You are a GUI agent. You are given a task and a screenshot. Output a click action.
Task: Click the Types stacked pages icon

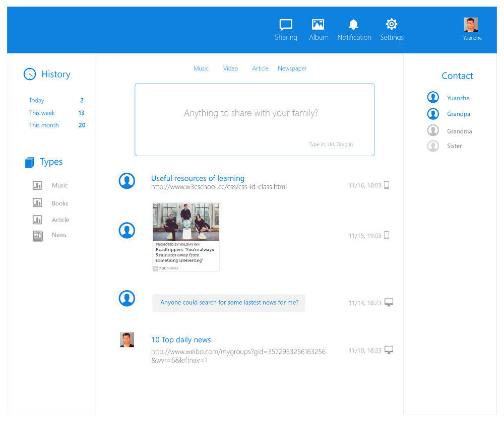pyautogui.click(x=30, y=162)
